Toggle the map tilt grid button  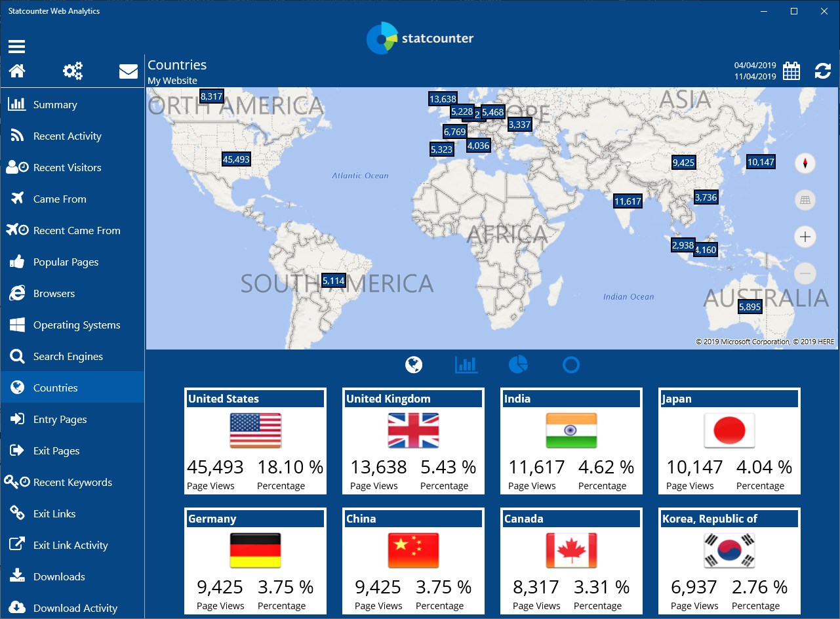[805, 200]
